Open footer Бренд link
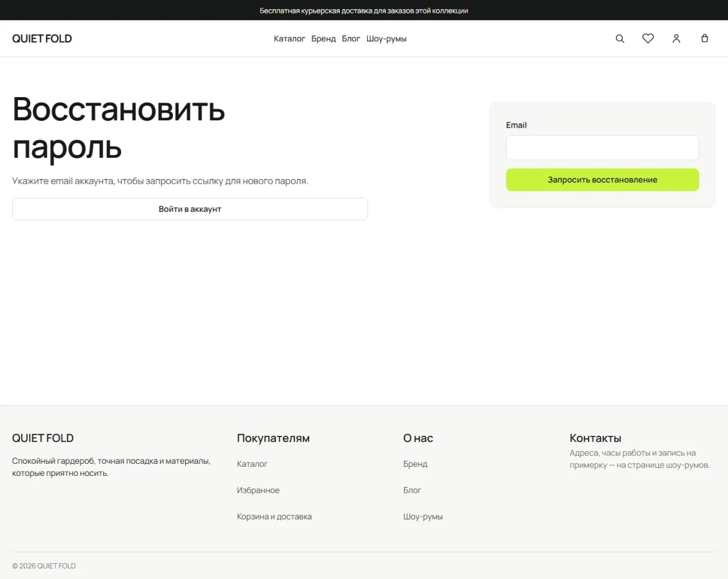This screenshot has height=579, width=728. click(x=416, y=464)
